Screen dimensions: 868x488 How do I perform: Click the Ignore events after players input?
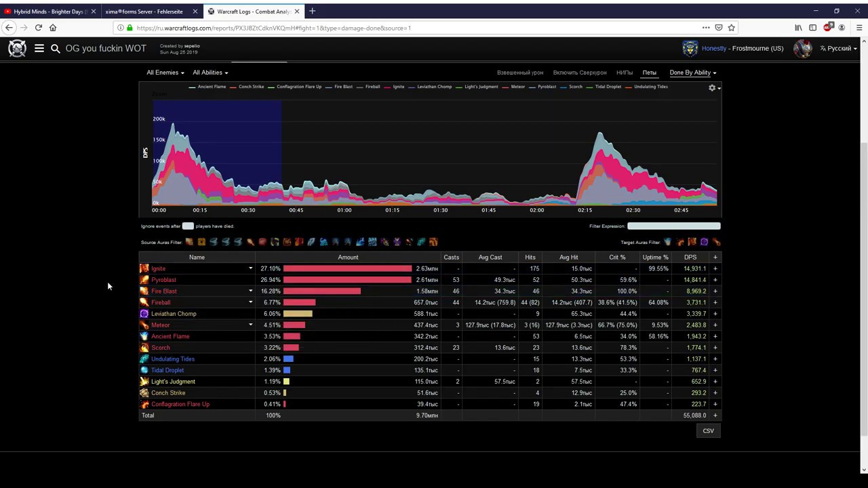point(188,226)
